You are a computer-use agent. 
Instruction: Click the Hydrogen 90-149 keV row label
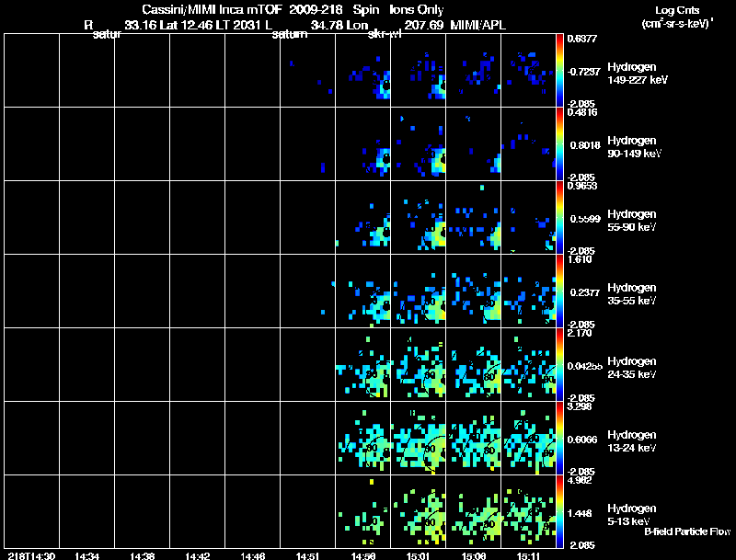coord(634,147)
